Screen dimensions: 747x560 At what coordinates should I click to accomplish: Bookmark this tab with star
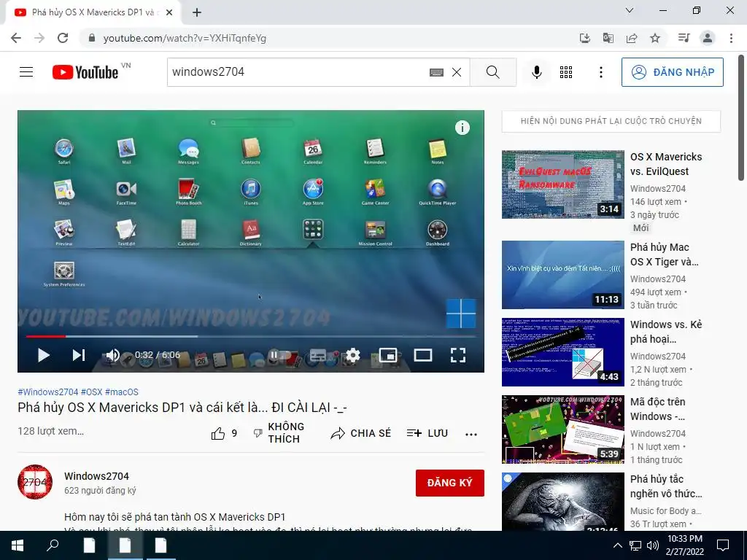pos(655,38)
